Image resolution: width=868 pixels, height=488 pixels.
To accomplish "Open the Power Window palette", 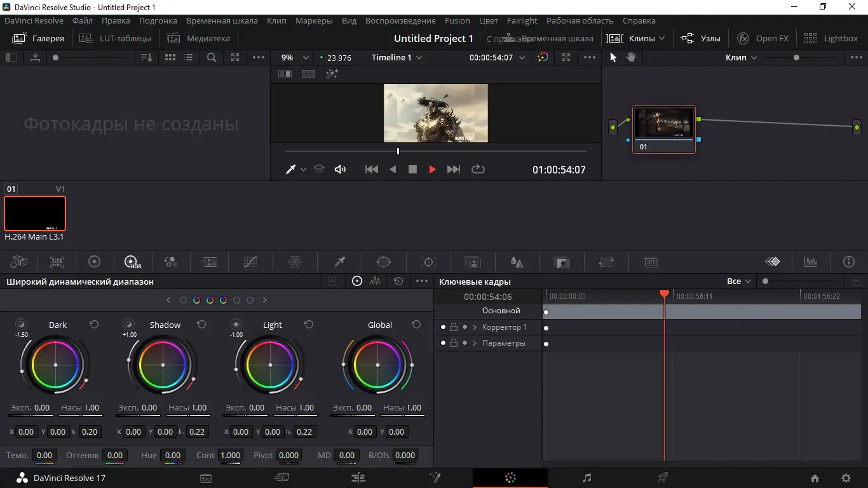I will (x=384, y=262).
